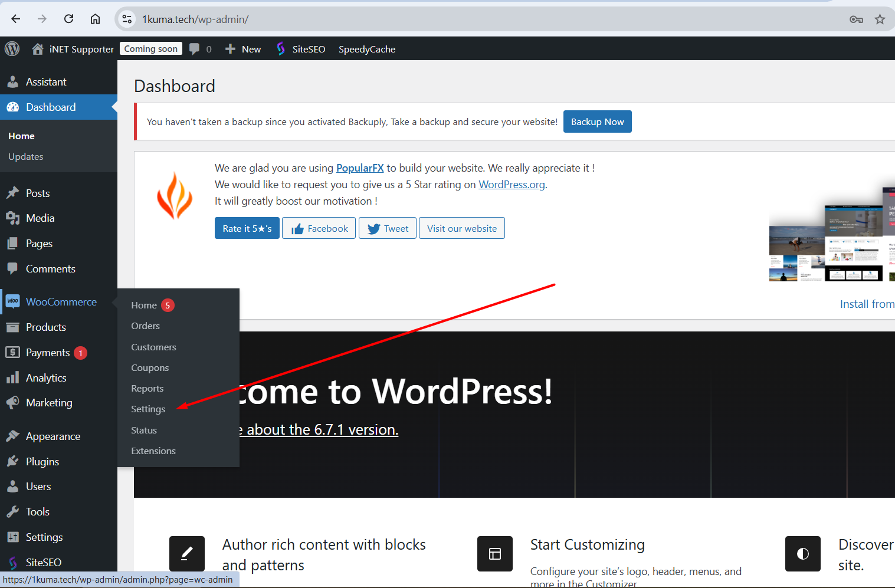Click the Media icon in sidebar

pos(12,218)
